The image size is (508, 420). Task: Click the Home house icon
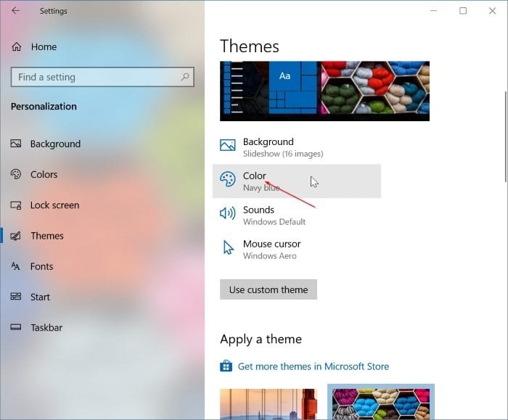(17, 47)
